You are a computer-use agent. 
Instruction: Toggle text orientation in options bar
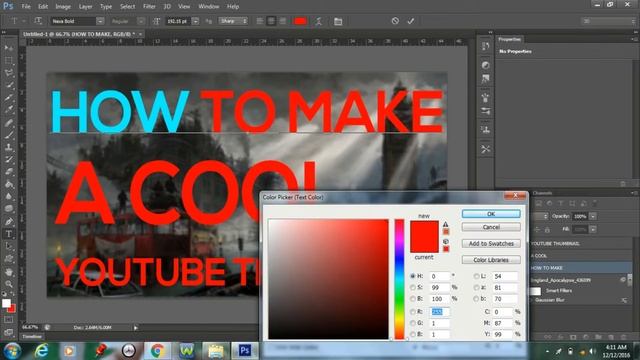(x=38, y=21)
